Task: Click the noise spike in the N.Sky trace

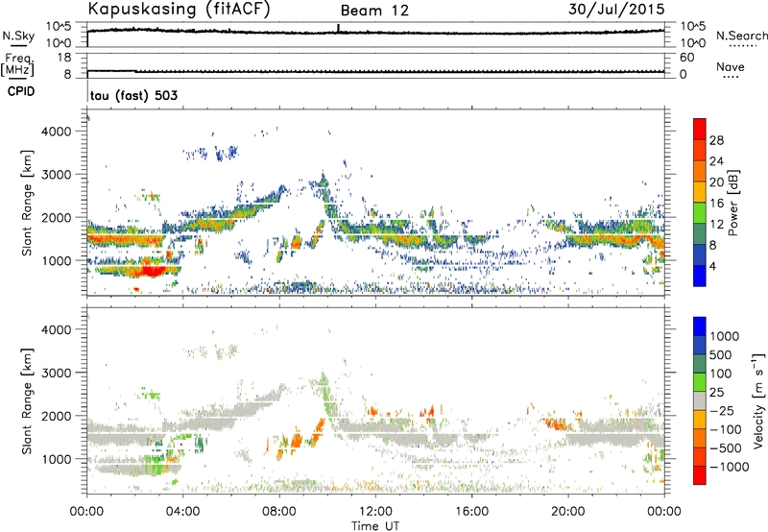Action: tap(338, 28)
